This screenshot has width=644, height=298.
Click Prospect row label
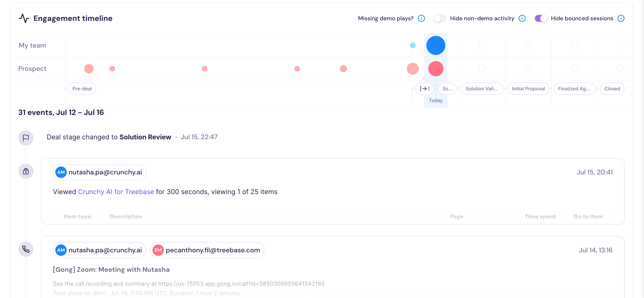32,69
